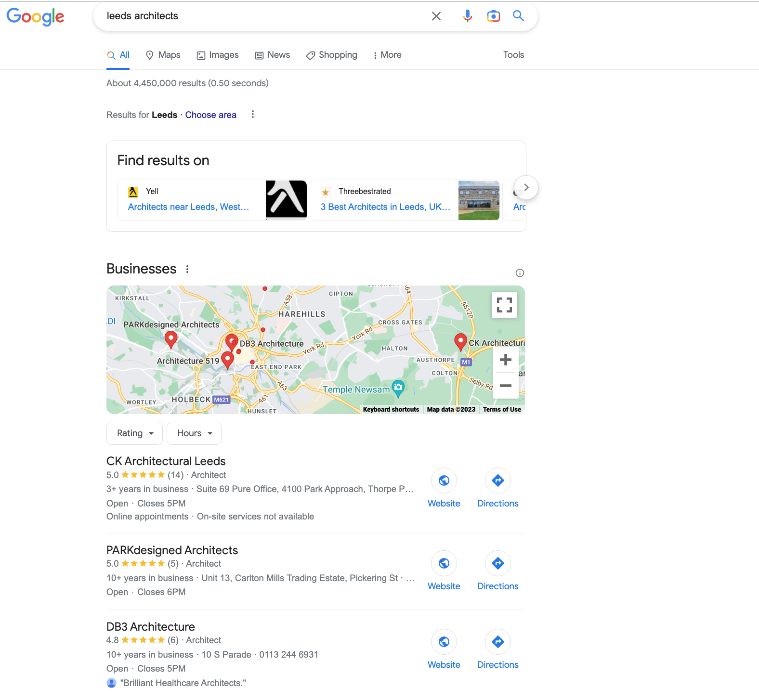Open the three-dot menu beside Businesses heading

[x=187, y=269]
